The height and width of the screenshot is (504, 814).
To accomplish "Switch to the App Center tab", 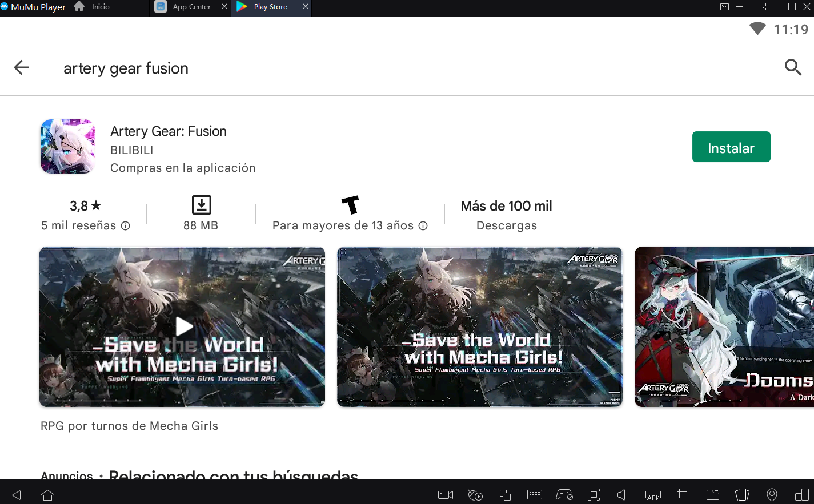I will click(191, 7).
